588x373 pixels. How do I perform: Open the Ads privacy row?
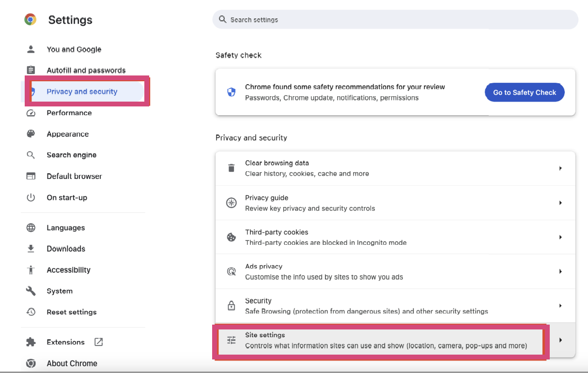[x=395, y=271]
